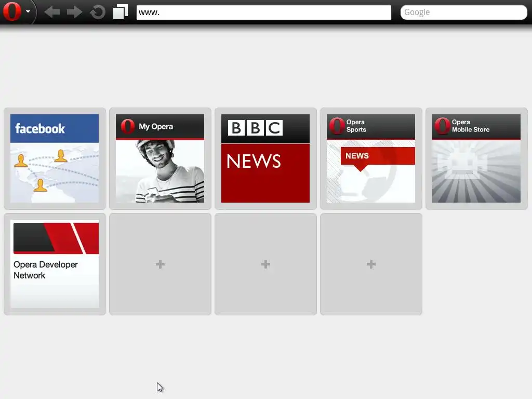Go forward with the Forward arrow
This screenshot has height=399, width=532.
tap(74, 12)
